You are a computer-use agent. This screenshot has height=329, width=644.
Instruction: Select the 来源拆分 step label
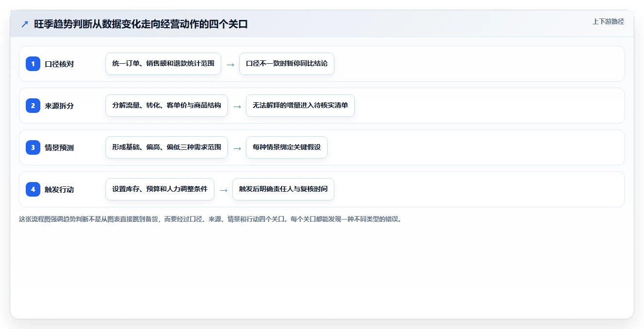[x=59, y=106]
